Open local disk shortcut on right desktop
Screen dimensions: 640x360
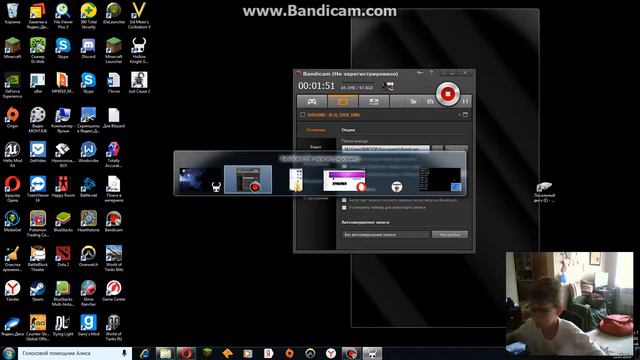point(544,192)
